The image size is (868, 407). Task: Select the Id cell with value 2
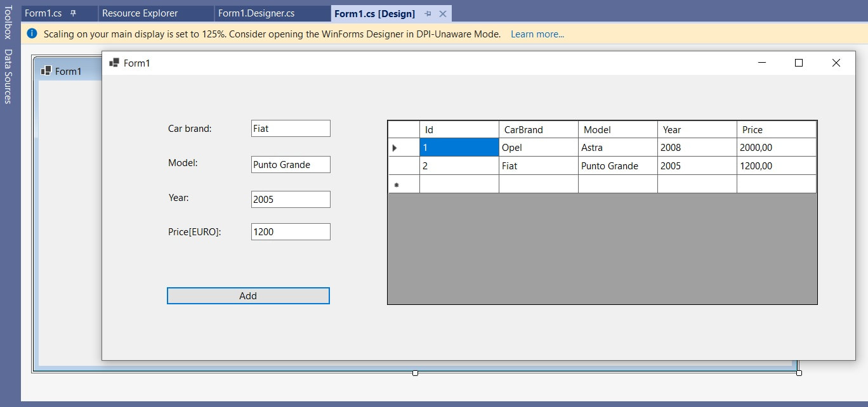tap(459, 166)
